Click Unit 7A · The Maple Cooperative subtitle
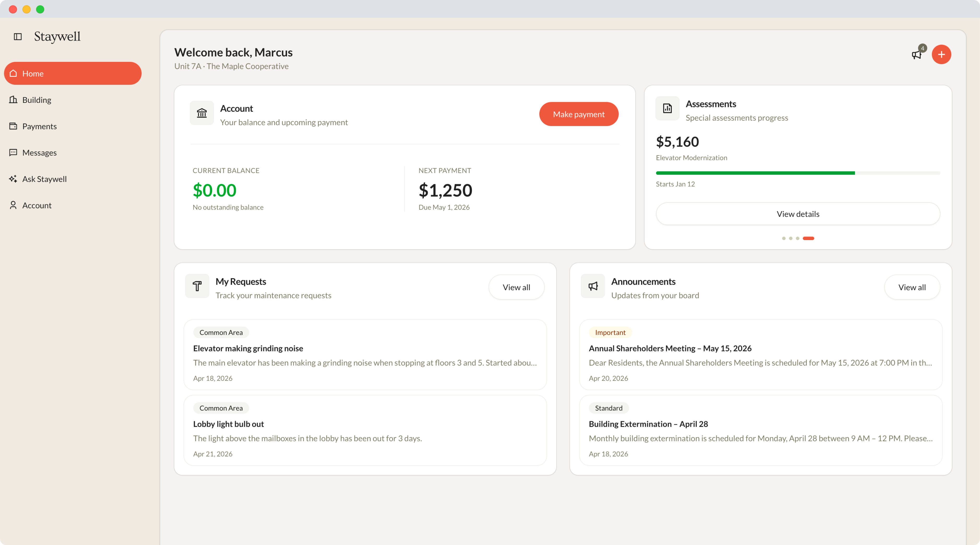The image size is (980, 545). point(231,66)
